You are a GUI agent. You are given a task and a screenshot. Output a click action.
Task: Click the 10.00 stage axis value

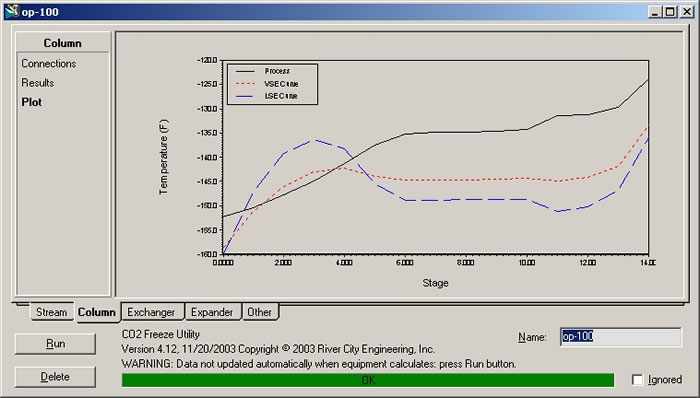pos(526,263)
